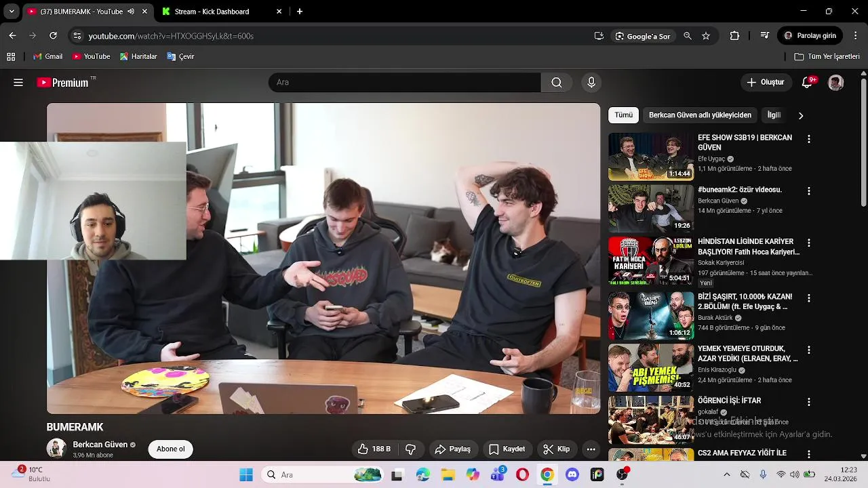Click the YouTube search field

point(405,82)
